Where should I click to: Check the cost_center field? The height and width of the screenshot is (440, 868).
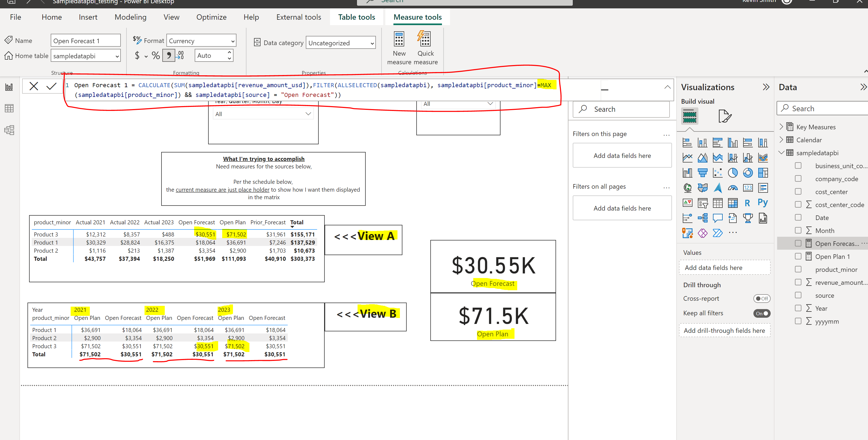click(x=798, y=191)
